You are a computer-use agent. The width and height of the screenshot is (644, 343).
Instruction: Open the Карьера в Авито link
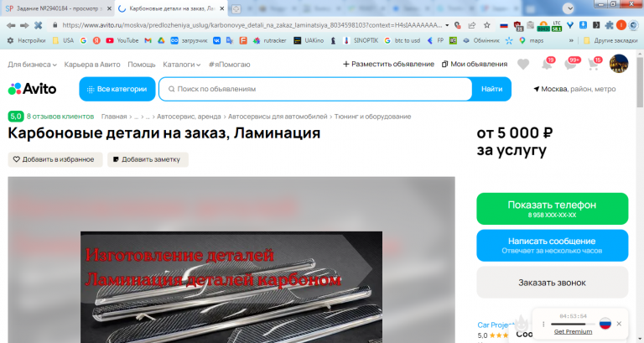[92, 65]
